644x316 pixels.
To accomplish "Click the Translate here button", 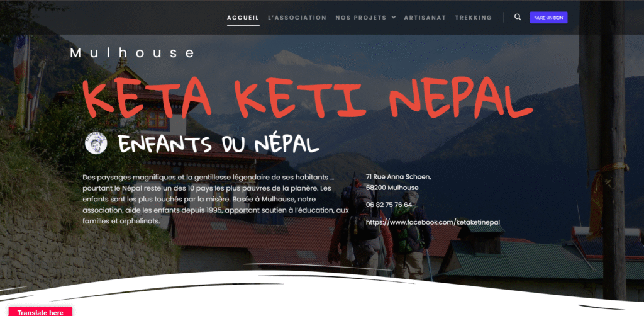I will pos(40,312).
